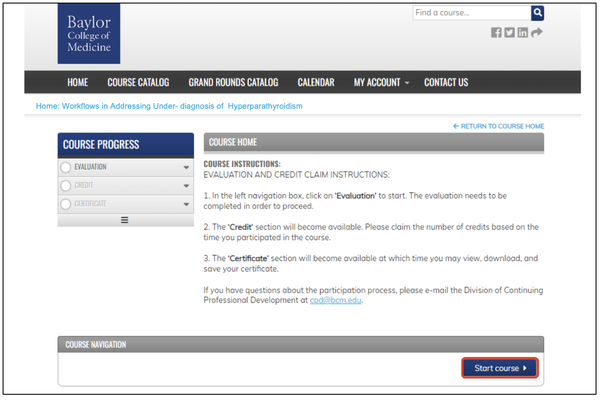600x400 pixels.
Task: Click the 'COURSE INSTRUCTIONS:' heading text
Action: click(242, 164)
